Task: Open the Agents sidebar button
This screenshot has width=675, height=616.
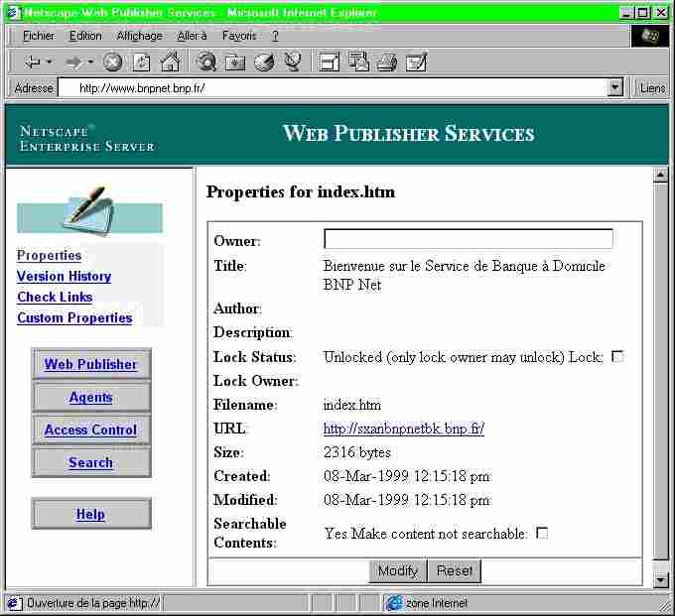Action: pos(91,397)
